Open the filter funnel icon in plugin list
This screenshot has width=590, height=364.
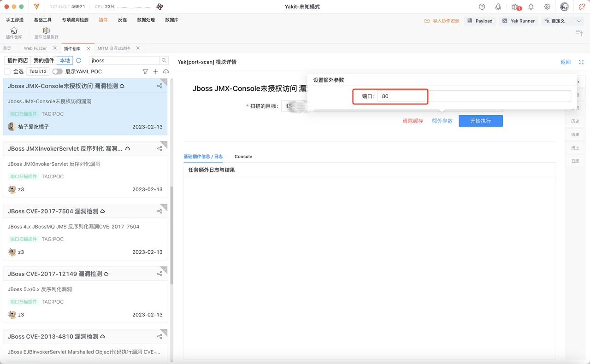tap(145, 71)
